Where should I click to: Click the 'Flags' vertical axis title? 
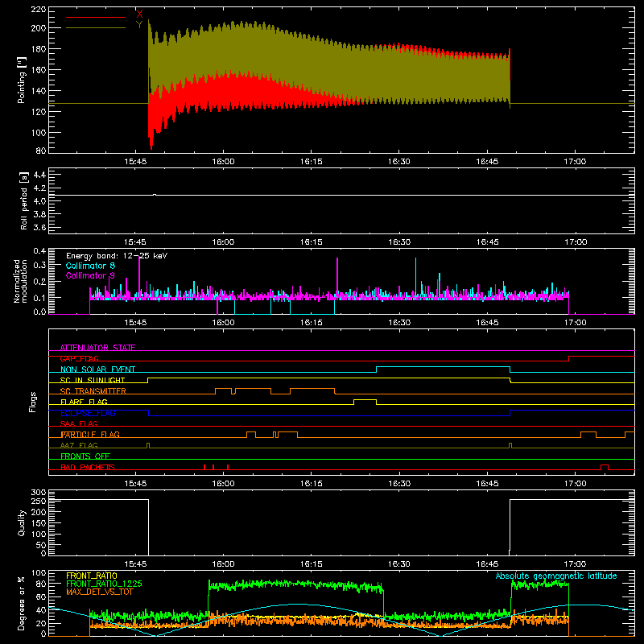point(33,402)
